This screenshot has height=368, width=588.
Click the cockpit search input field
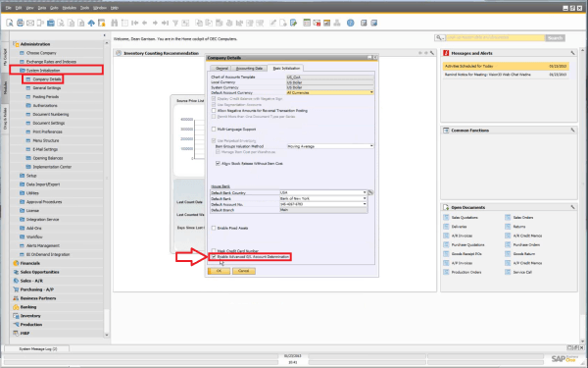pyautogui.click(x=495, y=37)
